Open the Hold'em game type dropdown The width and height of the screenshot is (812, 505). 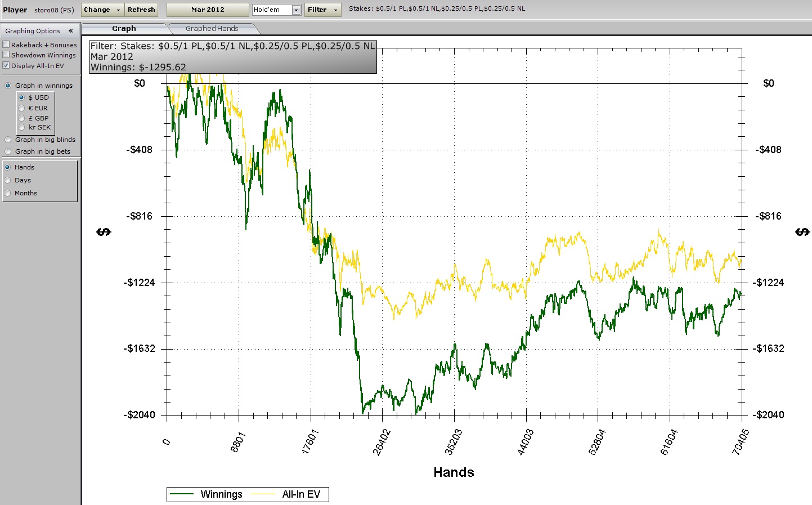click(x=296, y=10)
